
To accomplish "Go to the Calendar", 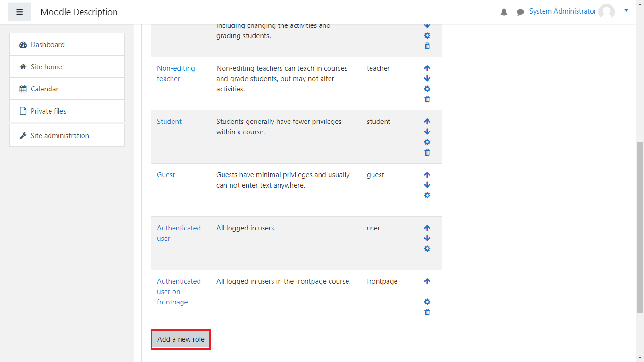I will (x=44, y=89).
